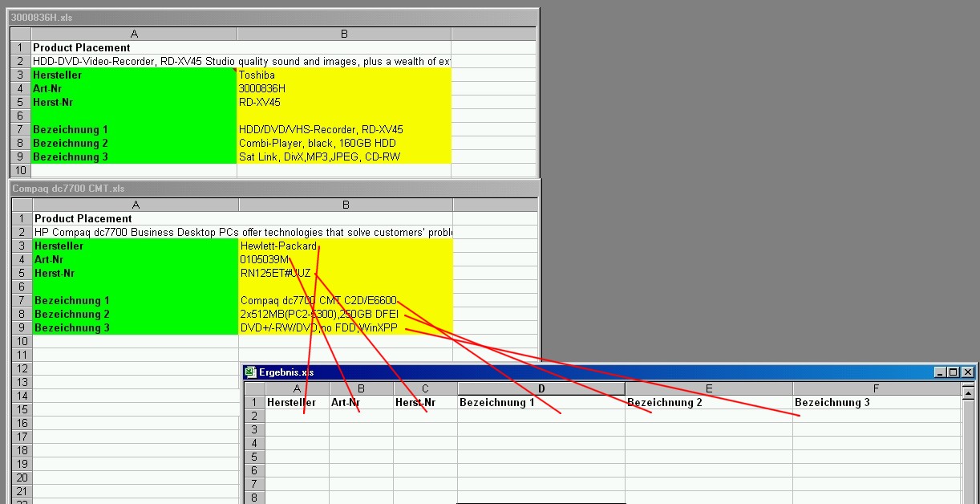
Task: Select 'Hersteller' label in 3000836H.xls
Action: coord(134,75)
